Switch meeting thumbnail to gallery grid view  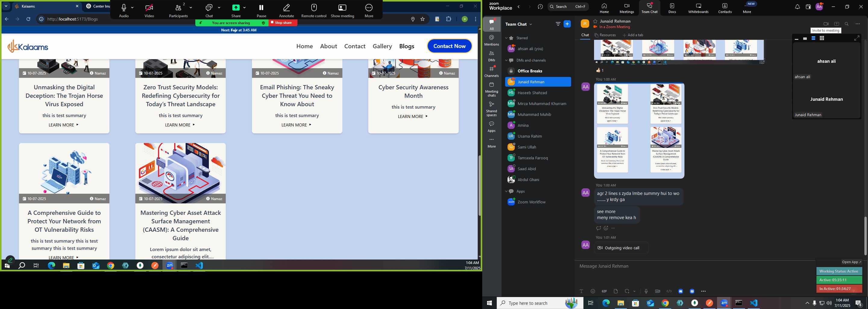pos(822,38)
